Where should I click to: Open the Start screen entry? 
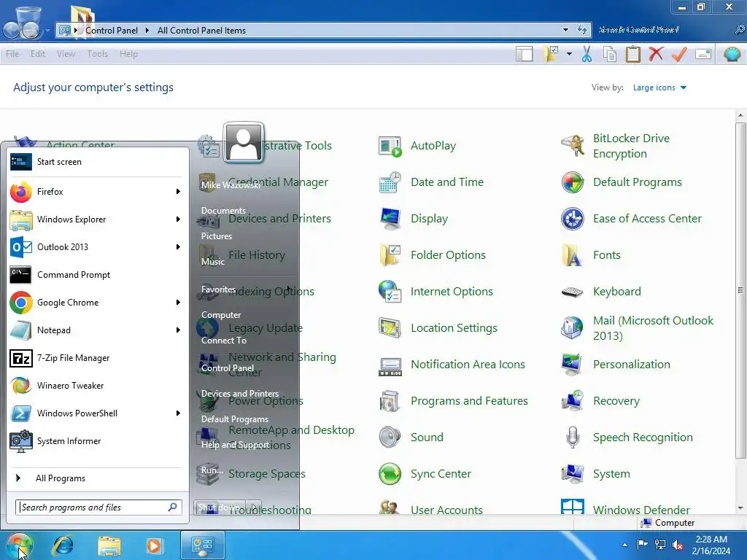96,162
